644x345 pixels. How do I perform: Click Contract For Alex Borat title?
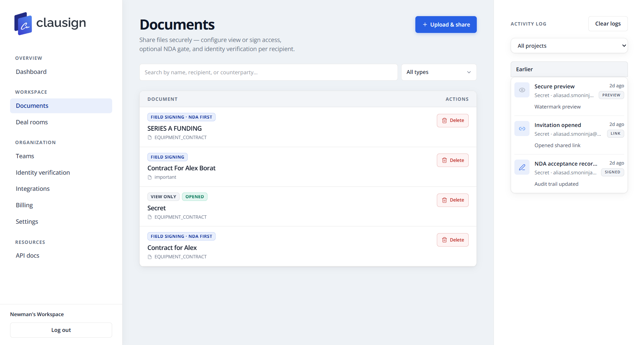[181, 168]
